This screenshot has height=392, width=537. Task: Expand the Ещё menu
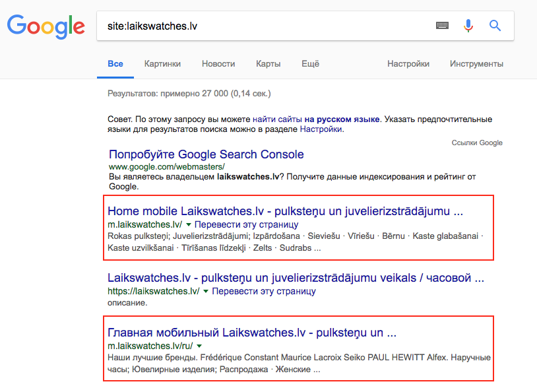(x=310, y=64)
